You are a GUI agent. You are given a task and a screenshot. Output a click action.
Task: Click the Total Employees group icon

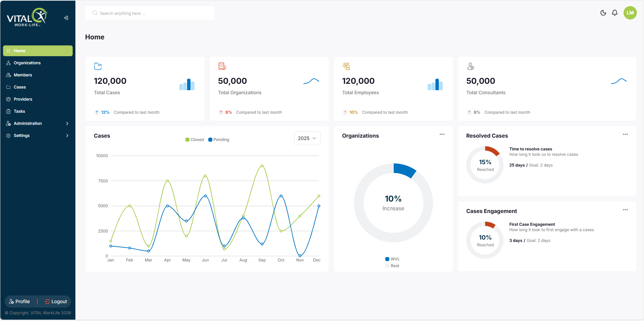[x=346, y=66]
